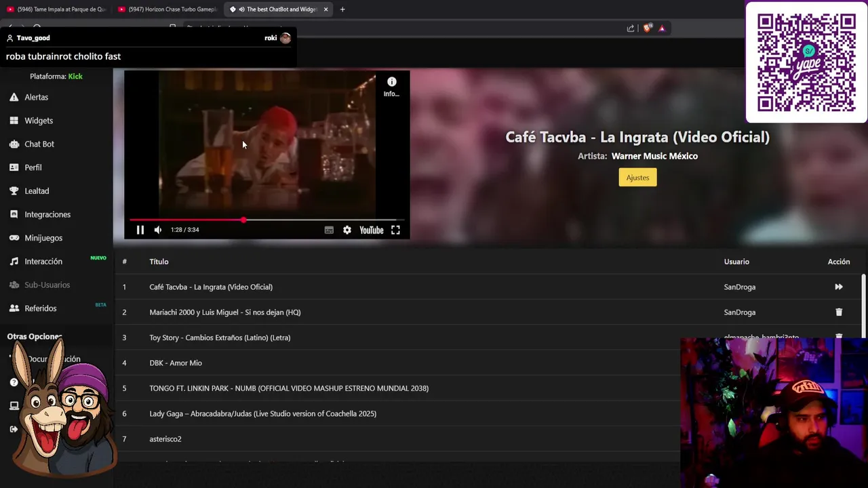Click Warner Music México artist name
The image size is (868, 488).
(x=654, y=156)
